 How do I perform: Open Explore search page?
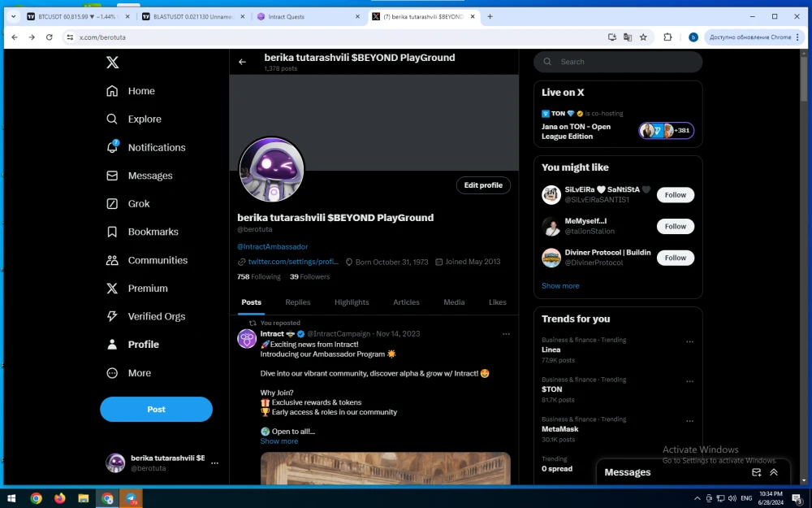[x=134, y=119]
